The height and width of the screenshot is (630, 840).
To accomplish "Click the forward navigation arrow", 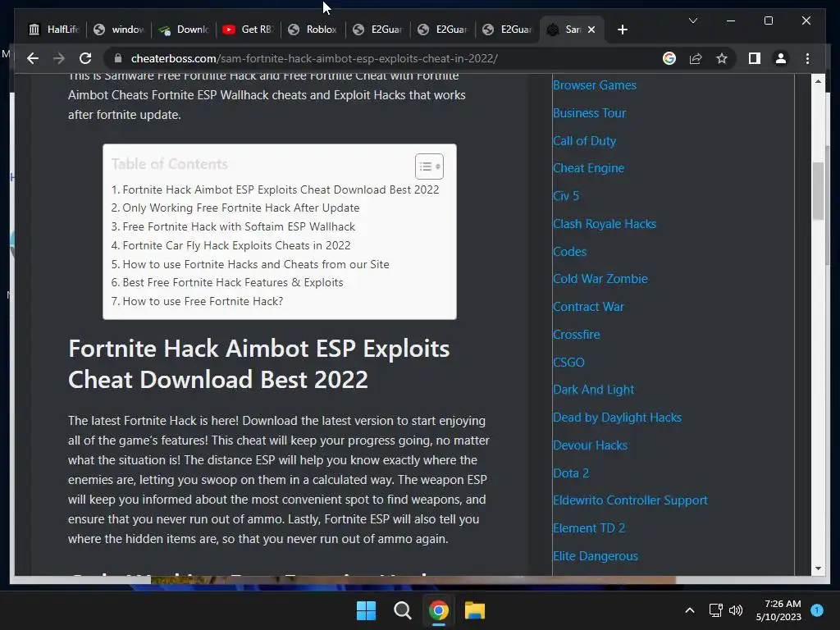I will tap(59, 58).
